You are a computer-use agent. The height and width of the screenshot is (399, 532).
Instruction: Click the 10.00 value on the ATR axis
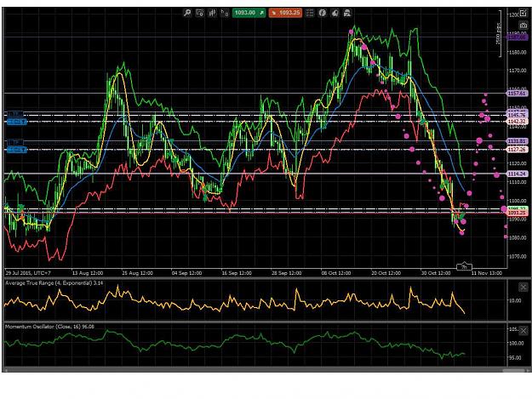point(515,300)
